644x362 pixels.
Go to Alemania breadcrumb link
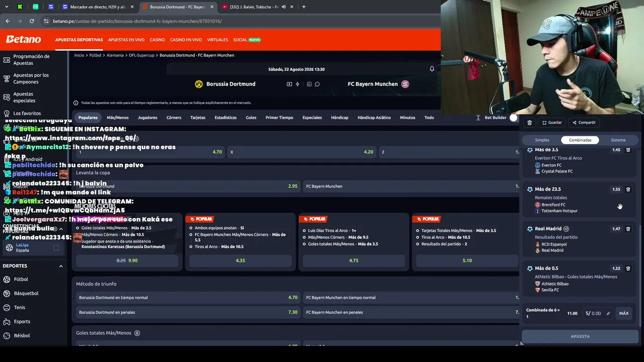[115, 55]
